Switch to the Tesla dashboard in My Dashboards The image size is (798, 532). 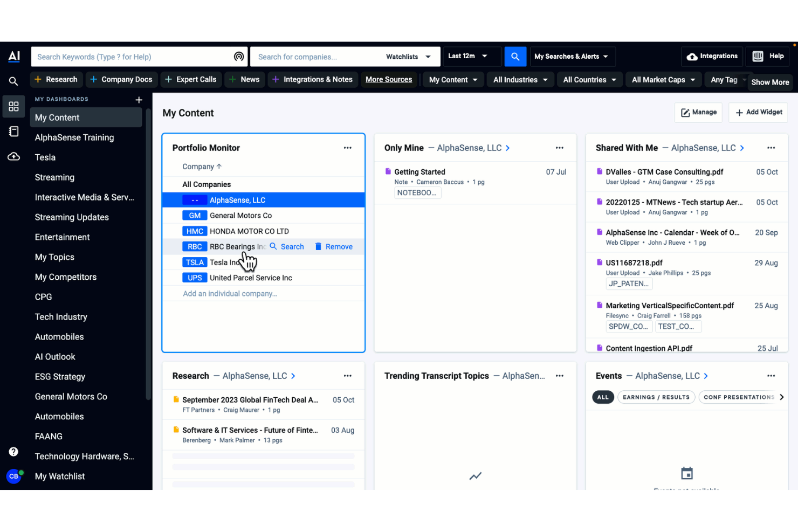45,157
